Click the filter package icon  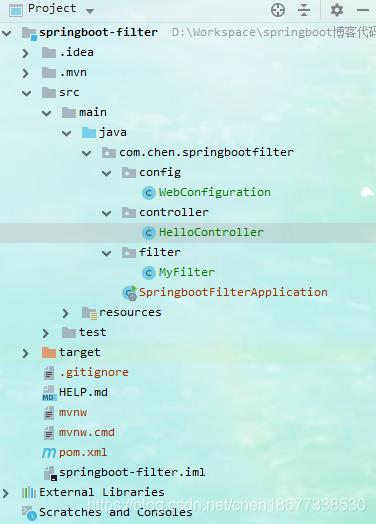(x=129, y=253)
